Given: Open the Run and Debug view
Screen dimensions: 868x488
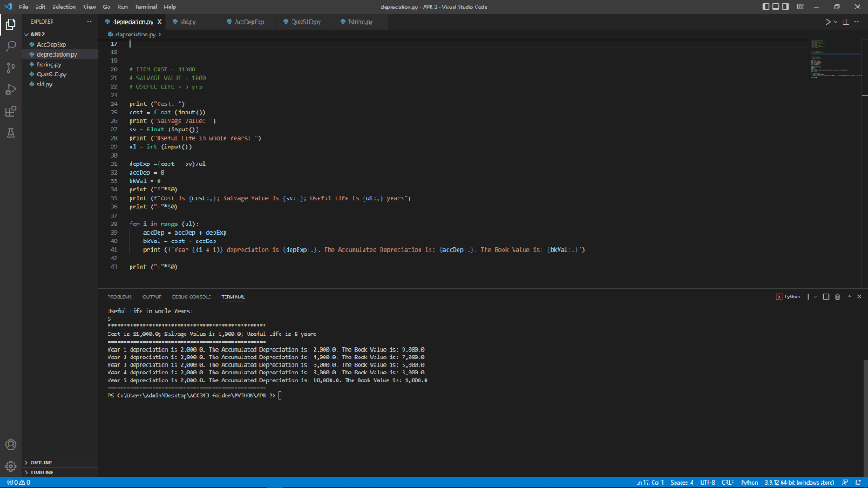Looking at the screenshot, I should [10, 88].
